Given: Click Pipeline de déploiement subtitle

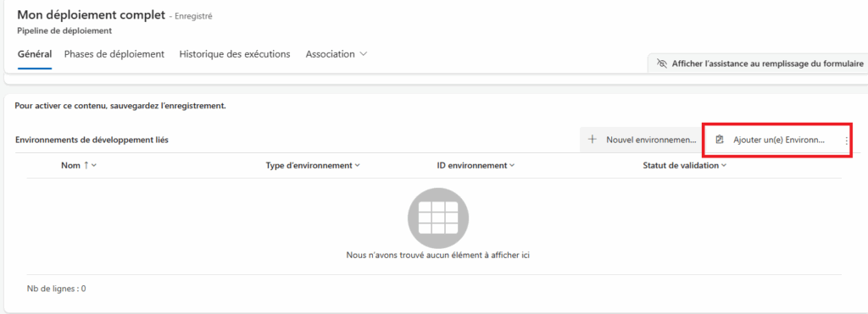Looking at the screenshot, I should point(64,31).
